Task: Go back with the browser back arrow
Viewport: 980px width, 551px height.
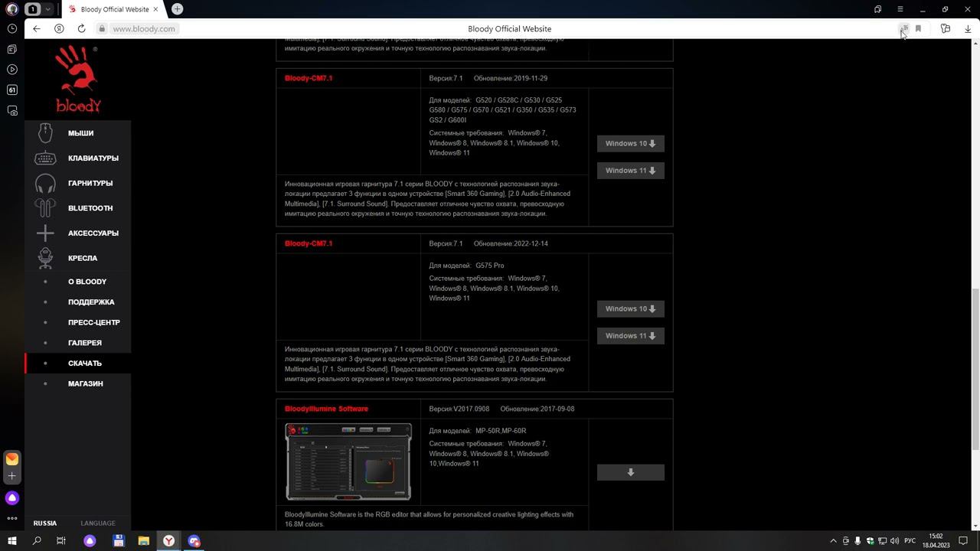Action: 37,28
